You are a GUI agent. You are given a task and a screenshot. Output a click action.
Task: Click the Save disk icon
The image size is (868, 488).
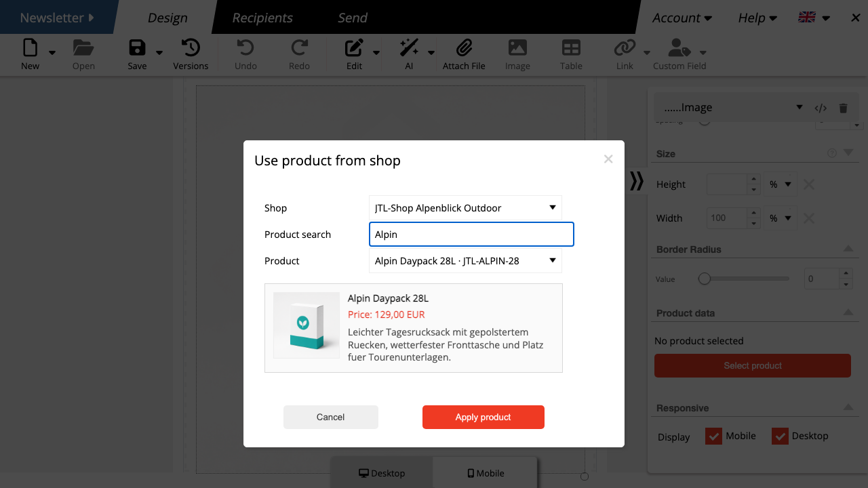click(137, 47)
